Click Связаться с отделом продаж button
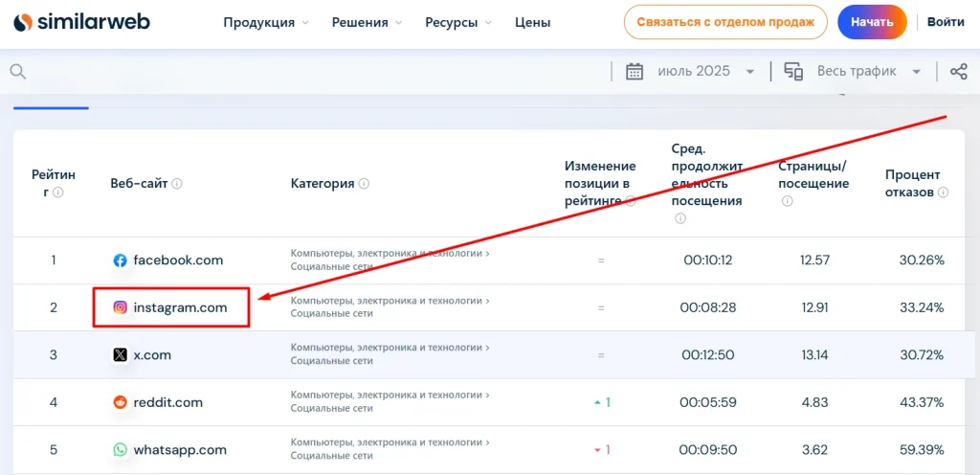980x475 pixels. pos(725,22)
